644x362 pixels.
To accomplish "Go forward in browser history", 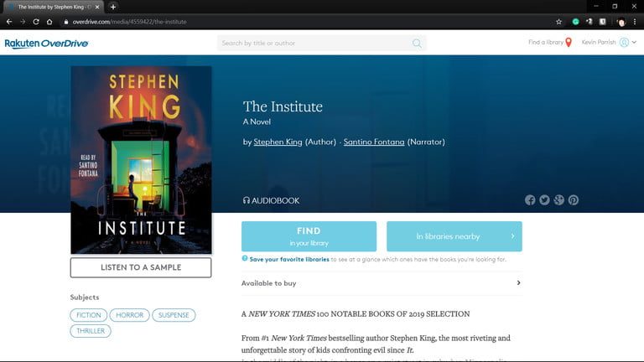I will coord(23,22).
